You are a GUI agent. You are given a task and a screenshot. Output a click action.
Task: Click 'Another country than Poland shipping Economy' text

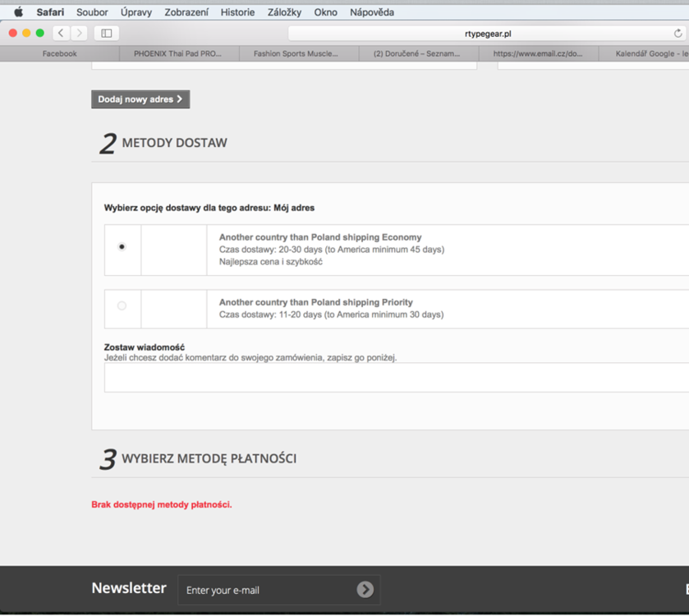[320, 237]
